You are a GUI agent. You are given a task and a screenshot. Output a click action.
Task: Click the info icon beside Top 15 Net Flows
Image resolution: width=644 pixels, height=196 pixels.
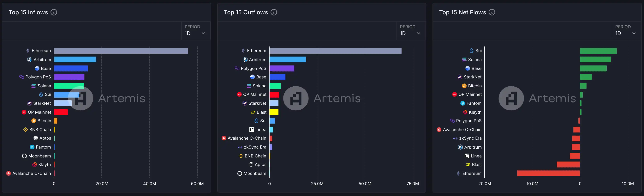click(492, 12)
